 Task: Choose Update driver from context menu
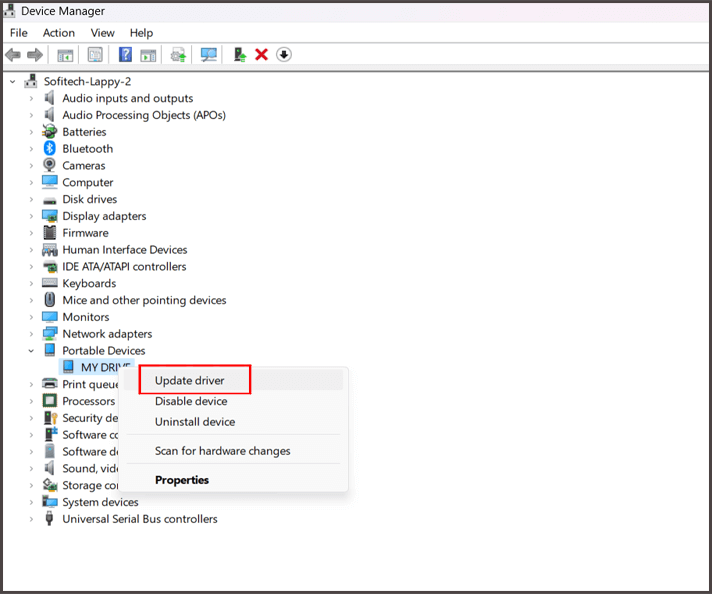click(x=190, y=381)
